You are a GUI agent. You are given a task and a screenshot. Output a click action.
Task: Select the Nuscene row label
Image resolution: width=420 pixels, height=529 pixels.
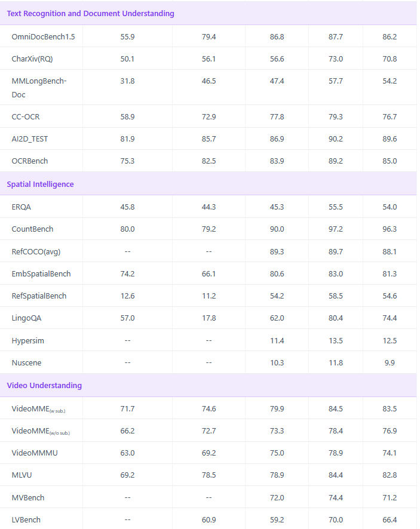[x=27, y=362]
